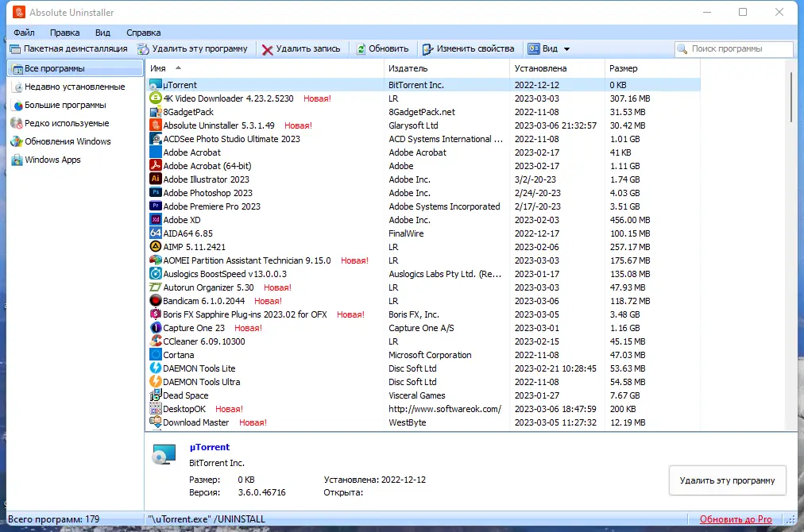Select Недавно установленные category
This screenshot has height=532, width=804.
[x=75, y=87]
